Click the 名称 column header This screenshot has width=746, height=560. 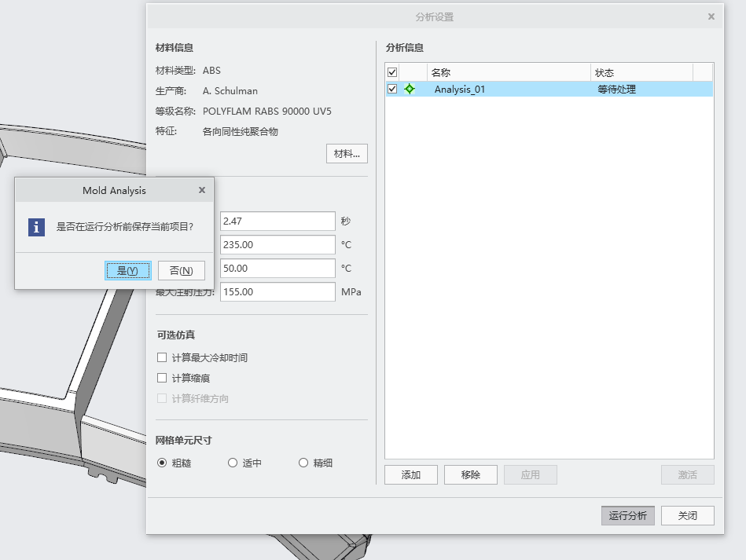point(509,72)
